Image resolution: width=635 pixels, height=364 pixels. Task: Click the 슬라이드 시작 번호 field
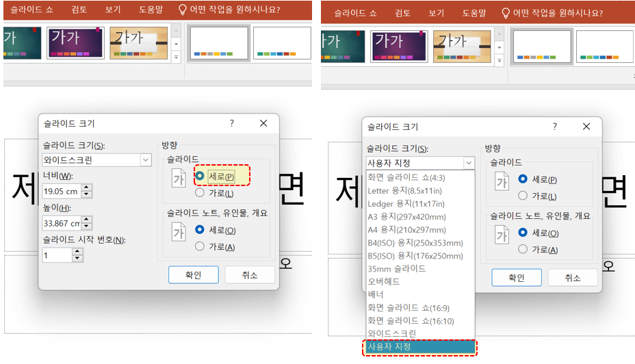pos(57,255)
